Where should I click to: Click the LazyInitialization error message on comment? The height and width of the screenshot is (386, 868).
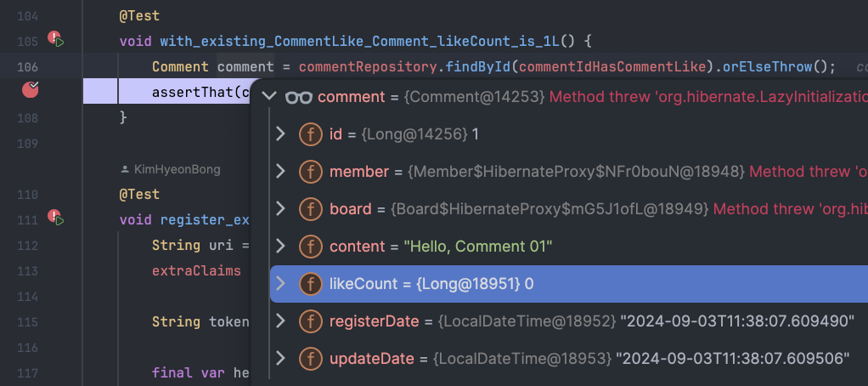708,97
